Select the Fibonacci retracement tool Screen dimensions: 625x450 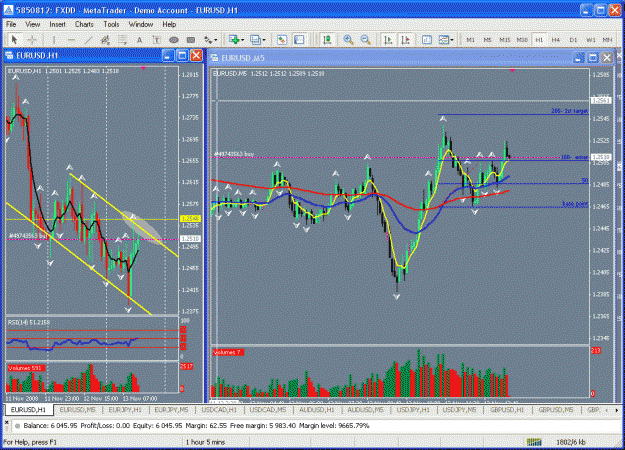click(122, 39)
